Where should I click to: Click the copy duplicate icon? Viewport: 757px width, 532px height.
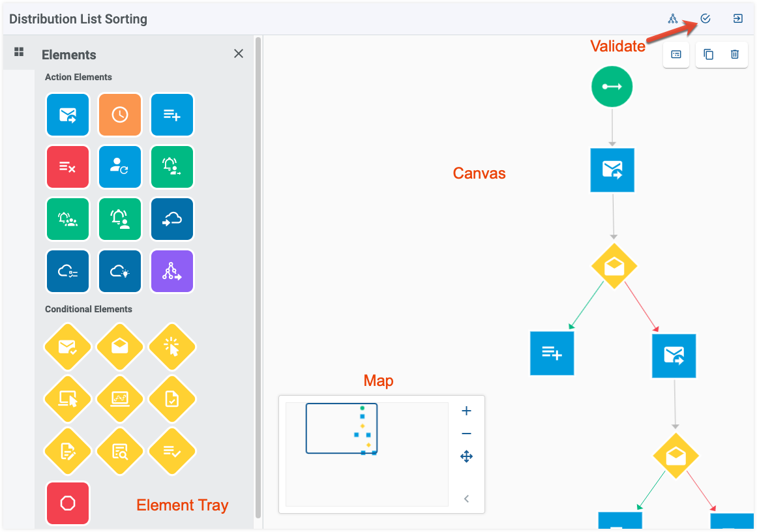[708, 55]
